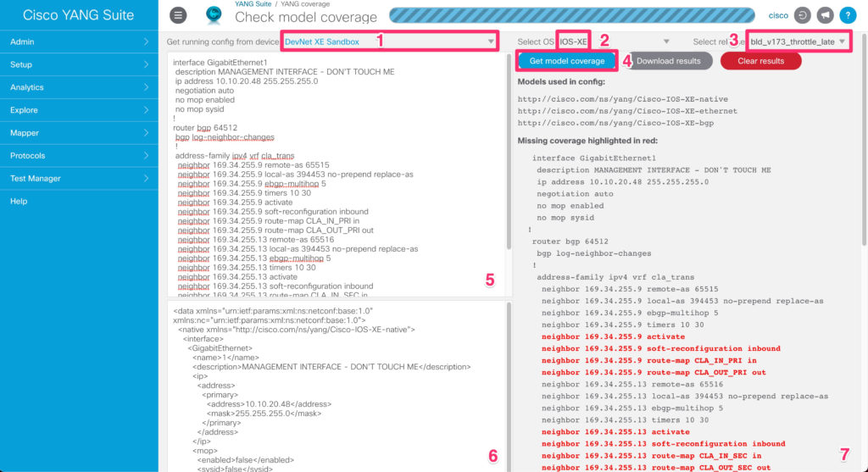Screen dimensions: 868x472
Task: Expand the Mapper menu chevron
Action: tap(146, 133)
